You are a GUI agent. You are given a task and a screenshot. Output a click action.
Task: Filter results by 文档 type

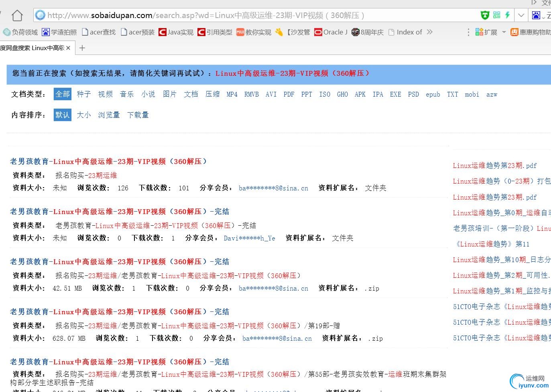191,94
